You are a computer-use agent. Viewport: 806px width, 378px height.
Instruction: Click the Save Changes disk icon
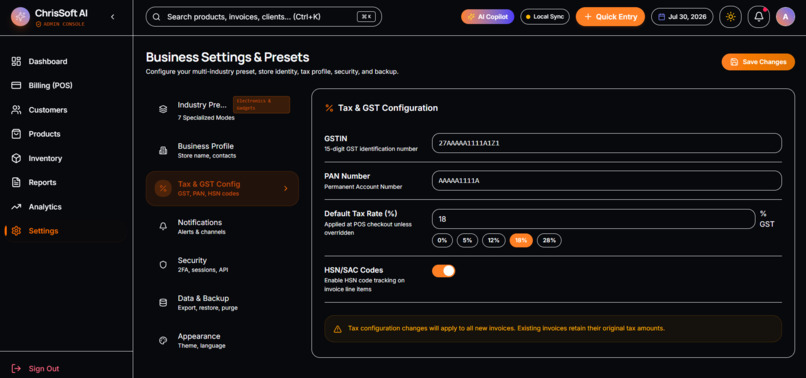coord(734,62)
